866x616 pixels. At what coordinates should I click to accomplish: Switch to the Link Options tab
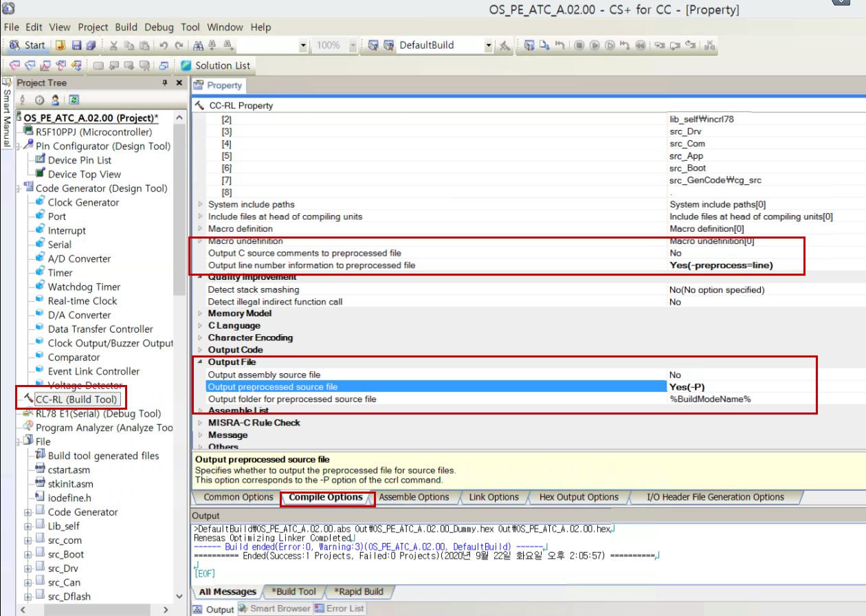tap(495, 497)
